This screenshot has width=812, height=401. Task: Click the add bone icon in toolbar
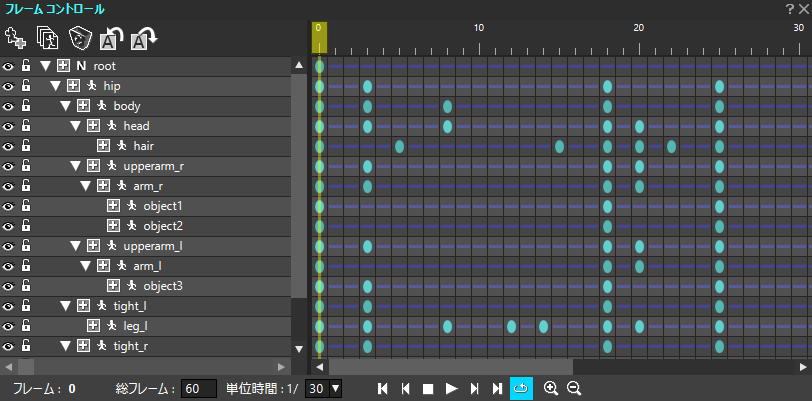[15, 38]
